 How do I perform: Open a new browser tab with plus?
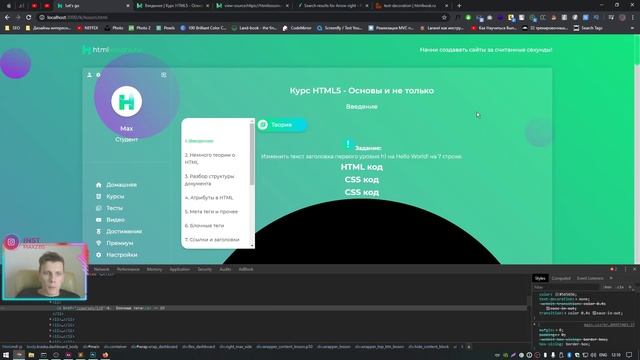(459, 6)
